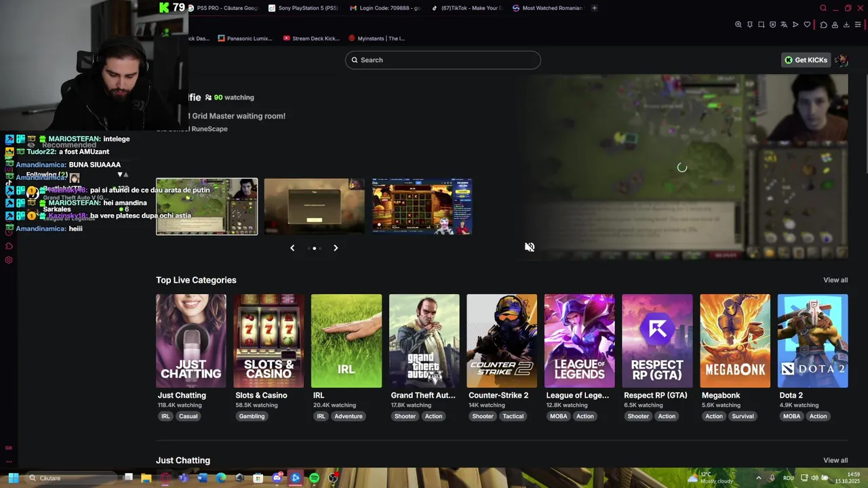Open File Explorer from the taskbar
This screenshot has width=868, height=488.
tap(146, 478)
